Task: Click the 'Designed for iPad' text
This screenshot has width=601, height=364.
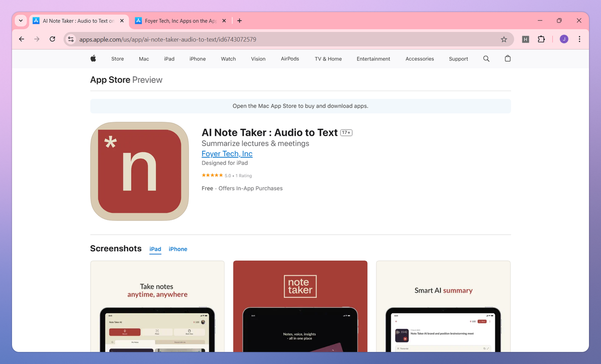Action: point(225,163)
